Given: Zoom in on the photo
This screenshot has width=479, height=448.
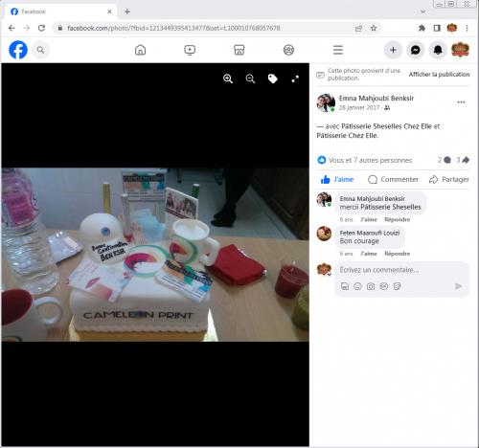Looking at the screenshot, I should click(x=228, y=78).
